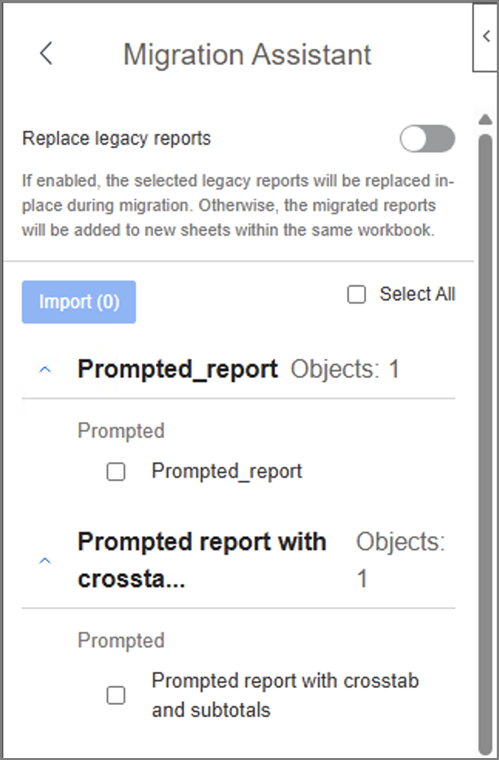499x760 pixels.
Task: Click the Objects: 1 count beside Prompted_report
Action: point(345,369)
